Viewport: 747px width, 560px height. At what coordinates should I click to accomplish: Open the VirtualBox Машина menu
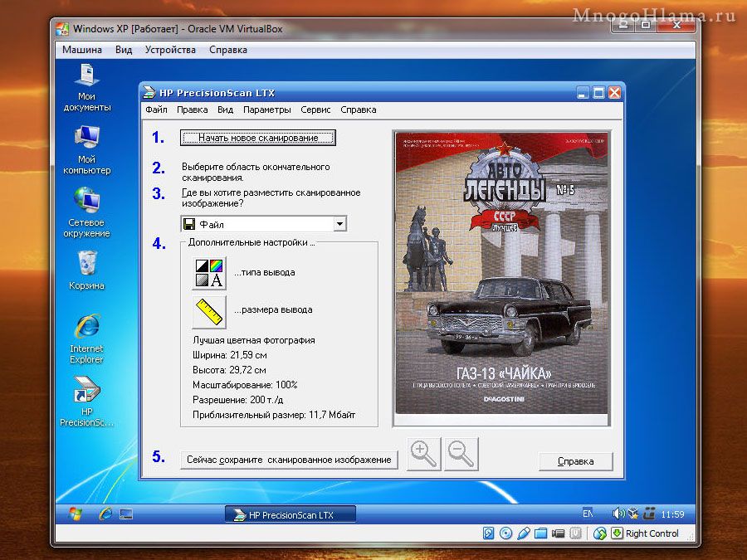(x=82, y=50)
